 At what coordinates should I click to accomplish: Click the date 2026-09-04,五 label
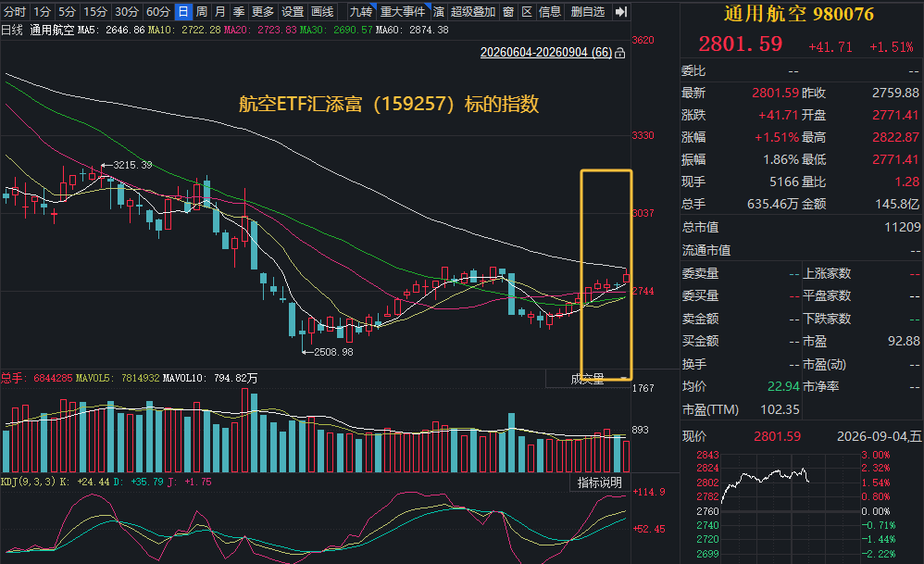pyautogui.click(x=879, y=436)
